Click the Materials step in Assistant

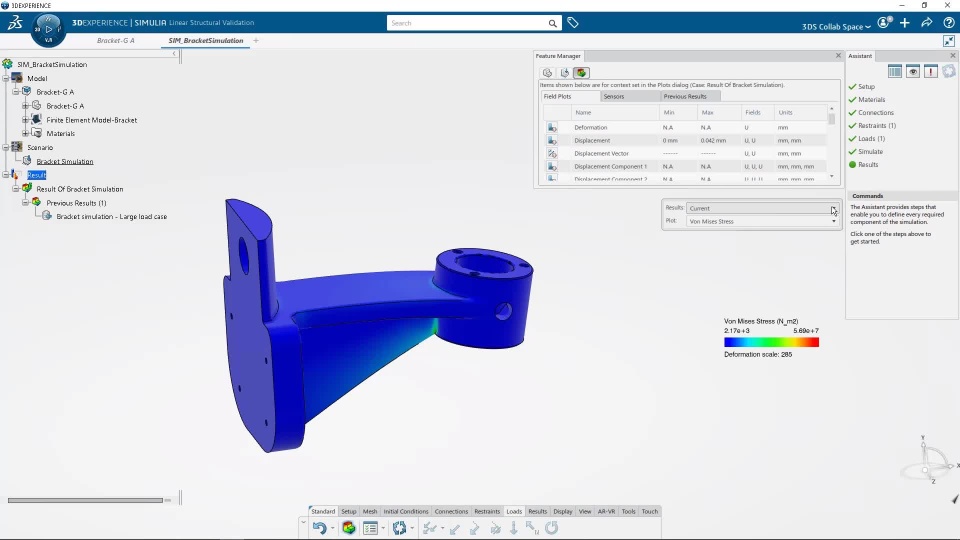point(871,100)
